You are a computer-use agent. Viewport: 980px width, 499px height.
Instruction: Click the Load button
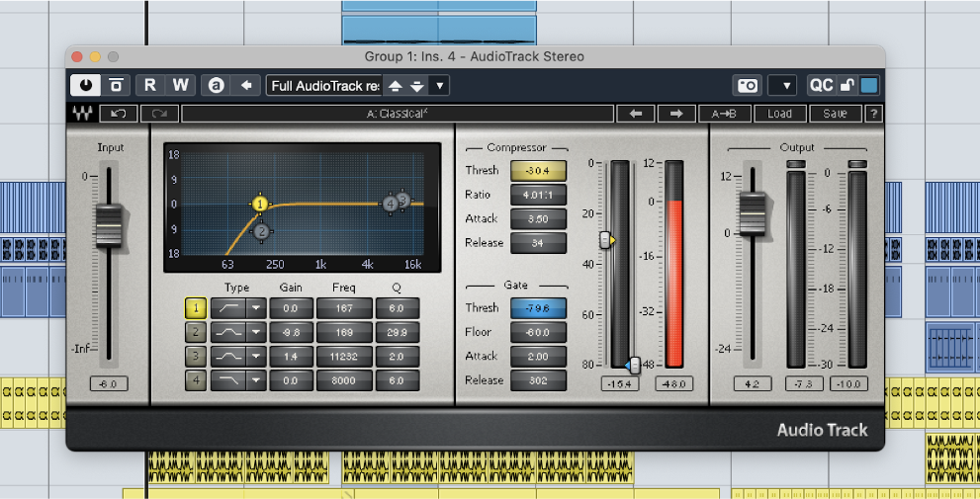[x=780, y=114]
